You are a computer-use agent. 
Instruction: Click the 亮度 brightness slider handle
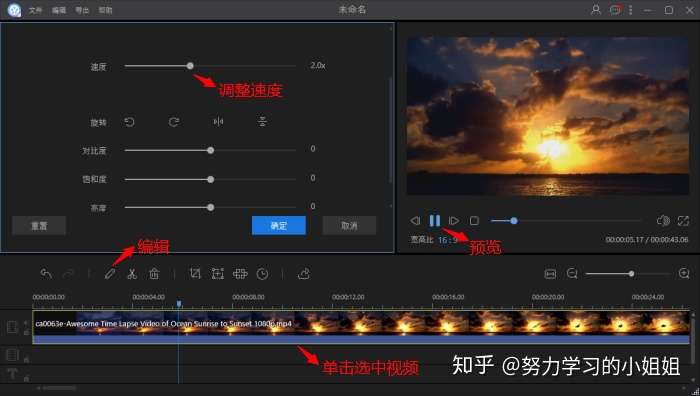(211, 208)
